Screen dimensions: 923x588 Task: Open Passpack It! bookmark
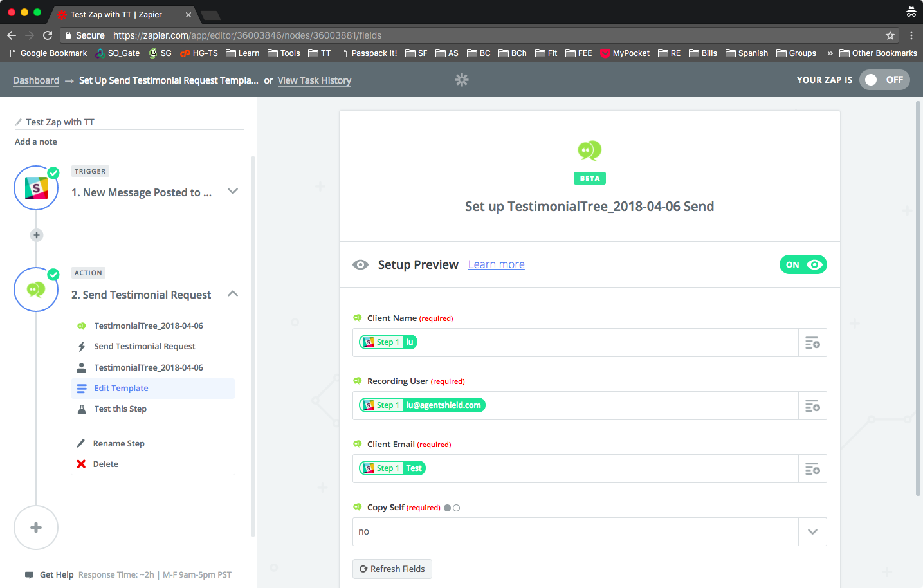[369, 53]
